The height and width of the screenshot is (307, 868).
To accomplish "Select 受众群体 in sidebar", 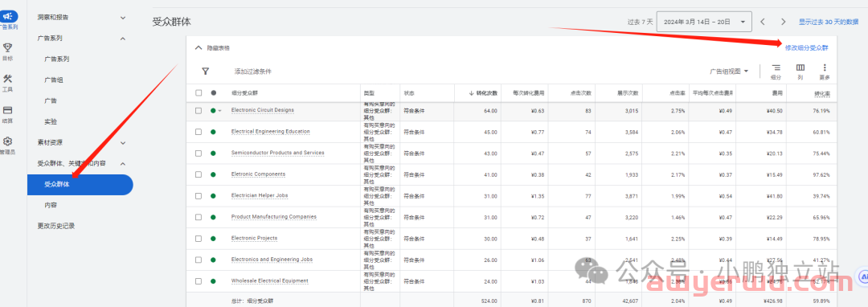I will click(80, 185).
